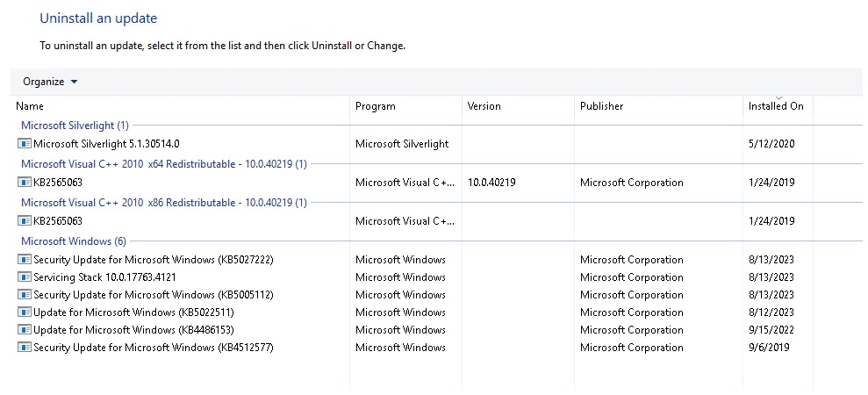Click the icon beside Microsoft Silverlight 5.1.30514.0
868x395 pixels.
[25, 144]
